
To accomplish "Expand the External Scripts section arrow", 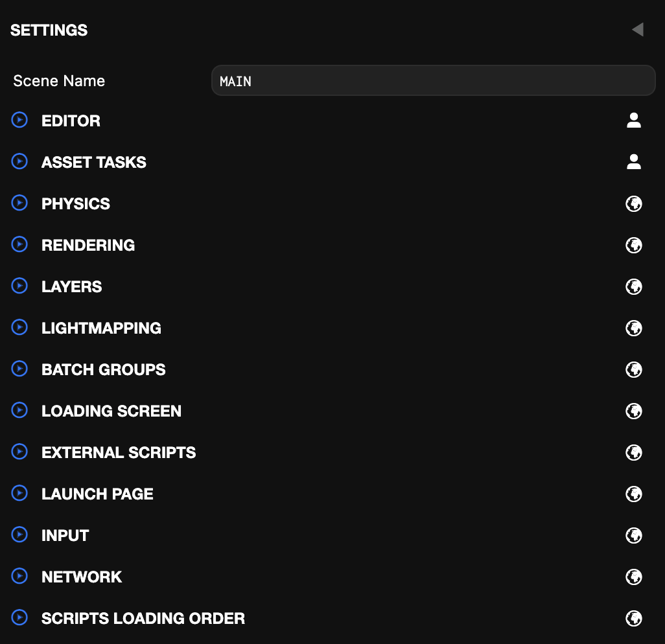I will click(20, 452).
